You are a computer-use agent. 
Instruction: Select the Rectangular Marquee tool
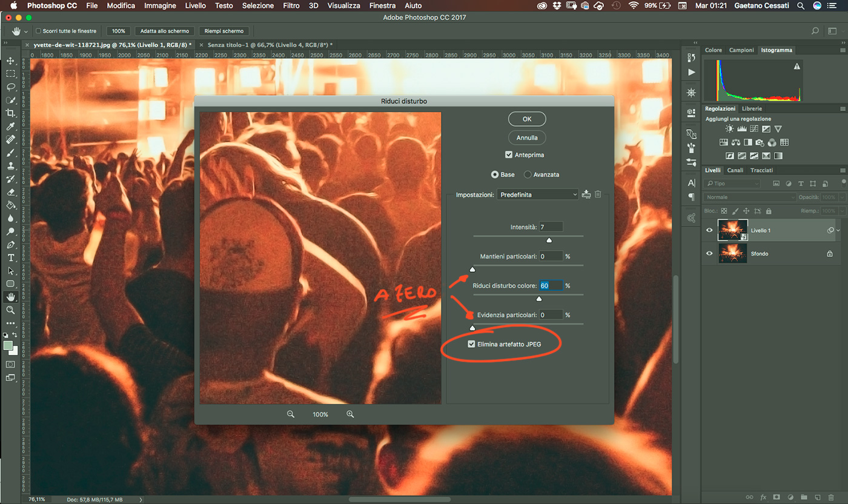(10, 74)
